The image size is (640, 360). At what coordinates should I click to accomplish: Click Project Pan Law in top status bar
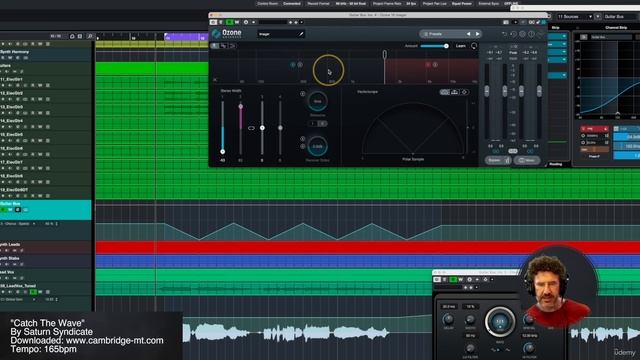(x=434, y=4)
